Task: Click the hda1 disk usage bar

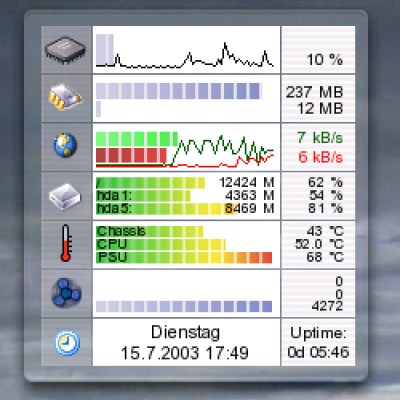Action: (x=143, y=196)
